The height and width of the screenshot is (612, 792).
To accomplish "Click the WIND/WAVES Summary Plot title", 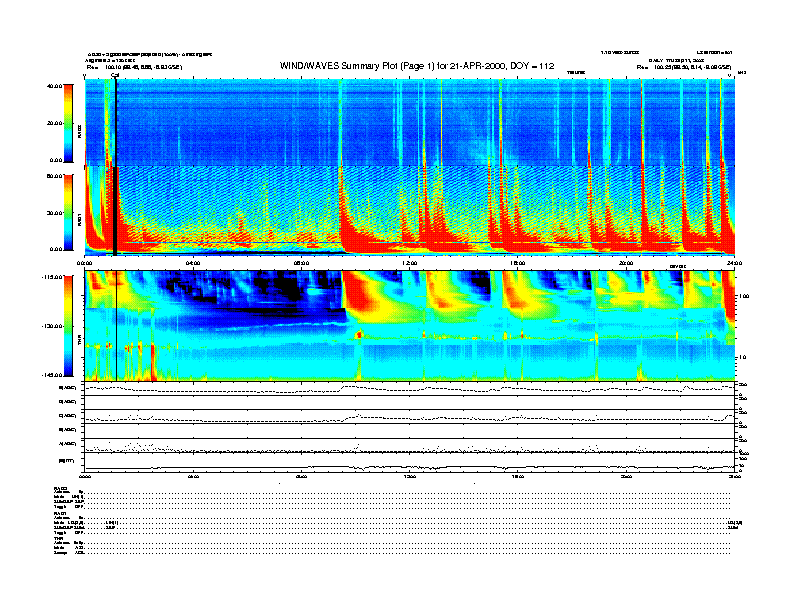I will (x=417, y=66).
